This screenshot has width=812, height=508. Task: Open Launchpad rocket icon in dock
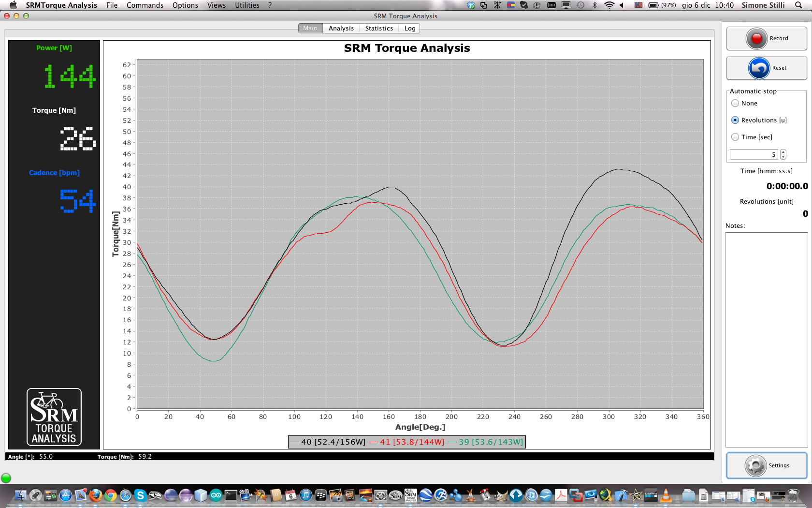[x=35, y=495]
